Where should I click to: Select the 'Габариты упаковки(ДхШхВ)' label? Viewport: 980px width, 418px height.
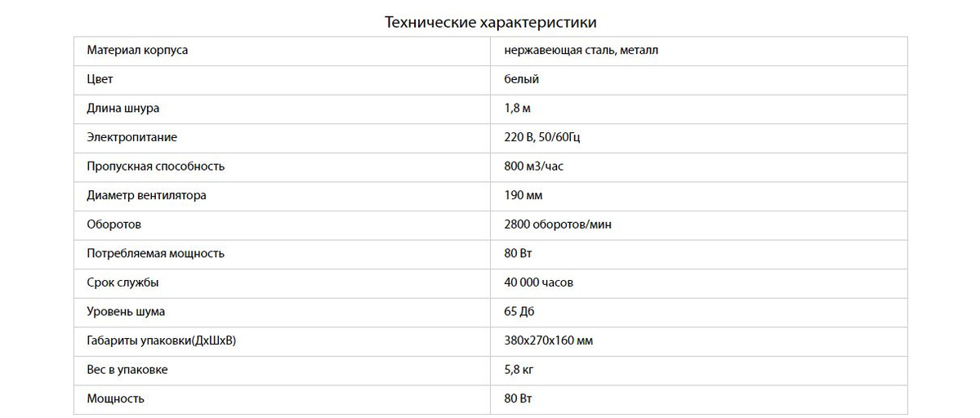click(162, 340)
